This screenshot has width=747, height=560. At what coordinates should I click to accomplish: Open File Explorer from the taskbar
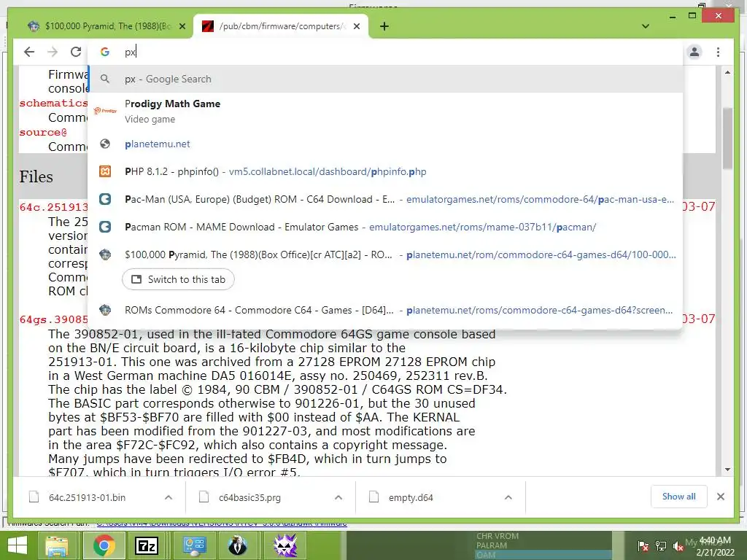click(x=57, y=545)
